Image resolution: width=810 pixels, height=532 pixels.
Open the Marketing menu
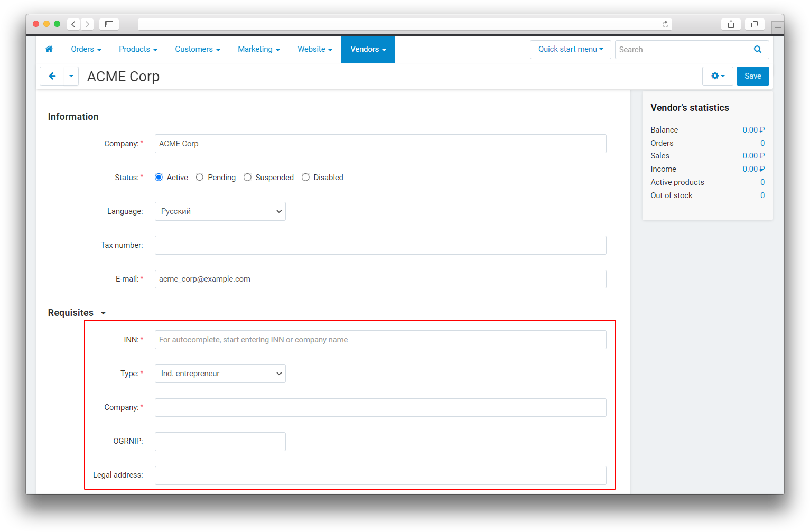coord(258,49)
